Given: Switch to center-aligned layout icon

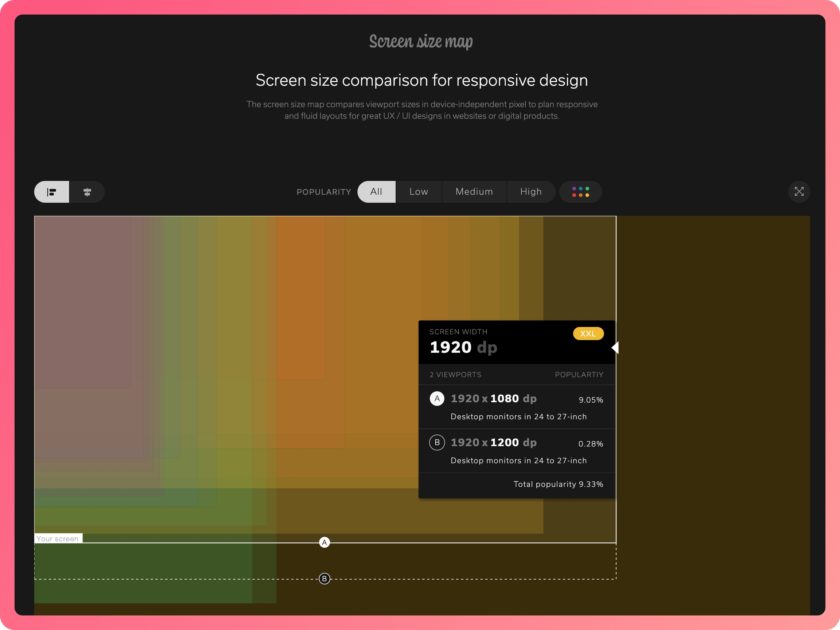Looking at the screenshot, I should tap(87, 192).
